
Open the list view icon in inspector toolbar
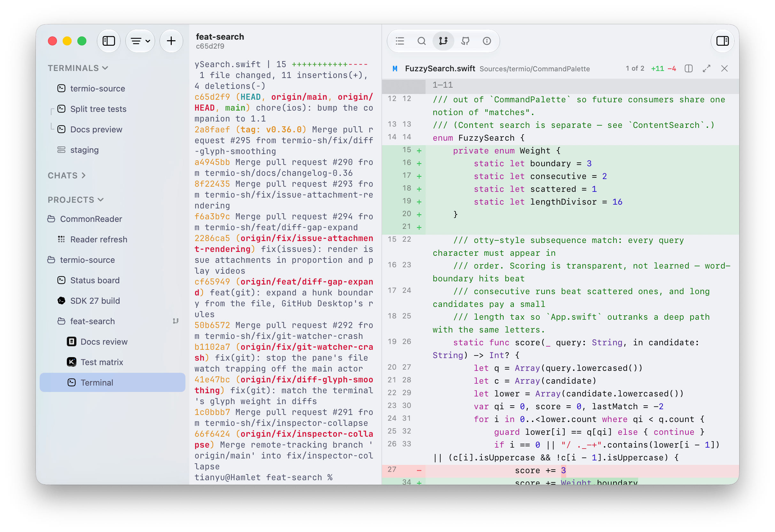pyautogui.click(x=400, y=41)
